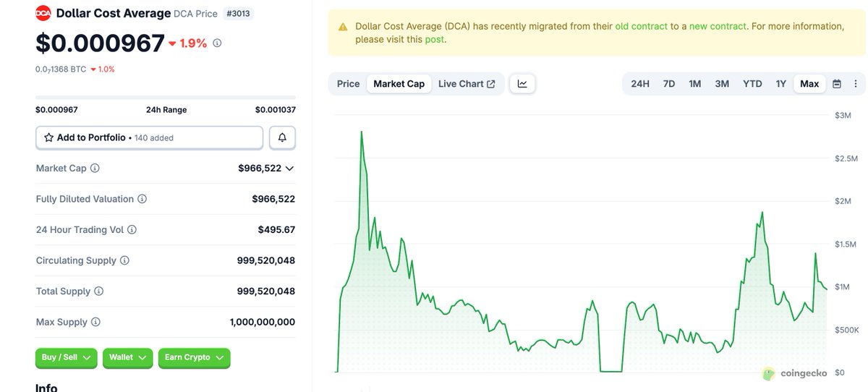The height and width of the screenshot is (392, 868).
Task: Open the Earn Crypto dropdown
Action: pyautogui.click(x=195, y=357)
